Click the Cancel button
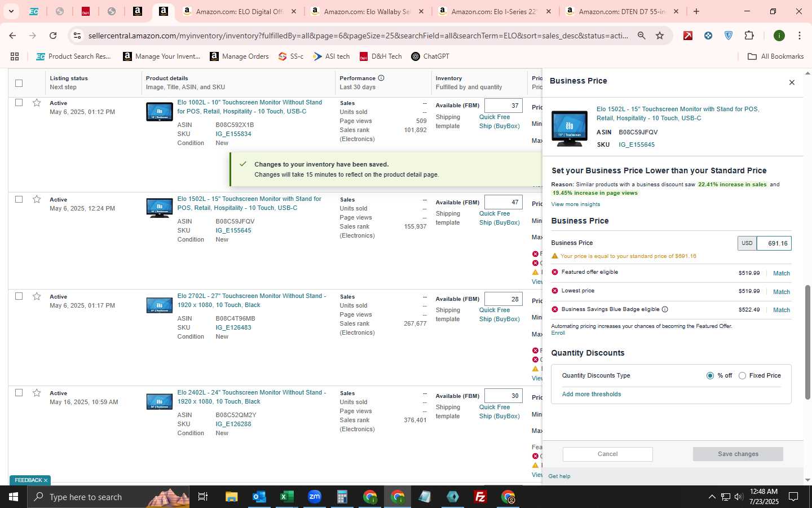The image size is (812, 508). [x=607, y=454]
